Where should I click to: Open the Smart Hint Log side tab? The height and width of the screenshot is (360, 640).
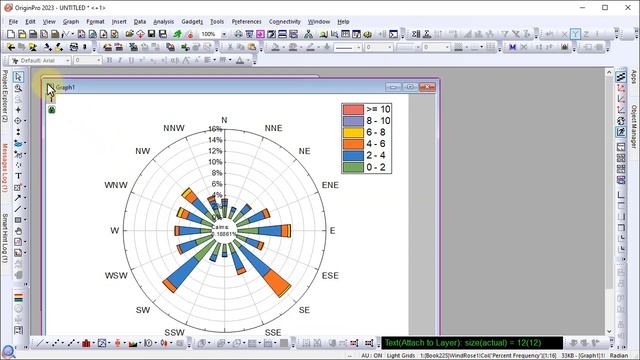[4, 238]
